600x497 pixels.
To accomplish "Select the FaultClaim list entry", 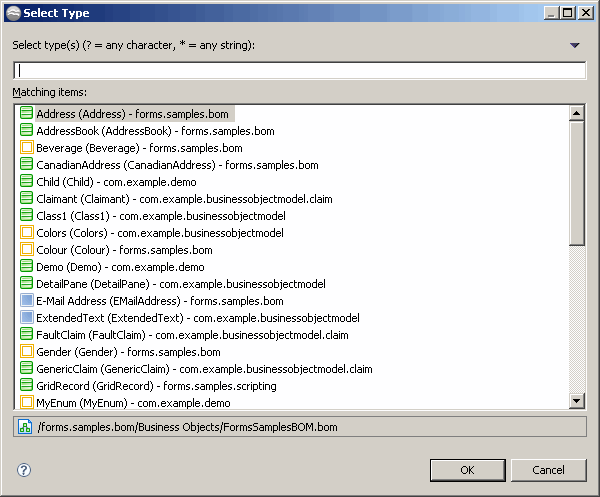I will click(184, 335).
